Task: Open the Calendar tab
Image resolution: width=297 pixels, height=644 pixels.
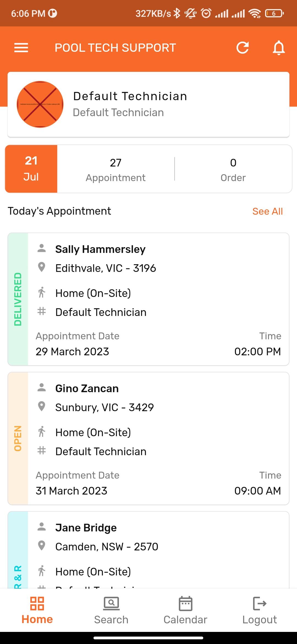Action: tap(185, 610)
